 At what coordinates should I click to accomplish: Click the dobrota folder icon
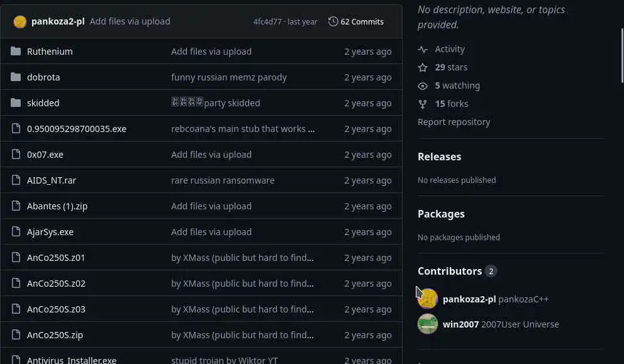click(x=16, y=77)
